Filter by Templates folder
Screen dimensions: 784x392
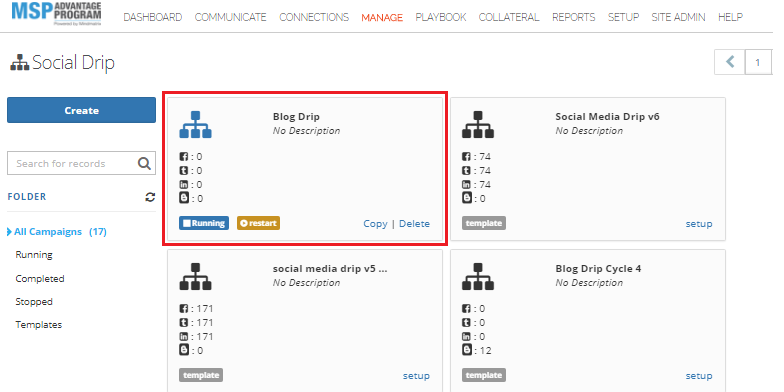click(x=39, y=325)
